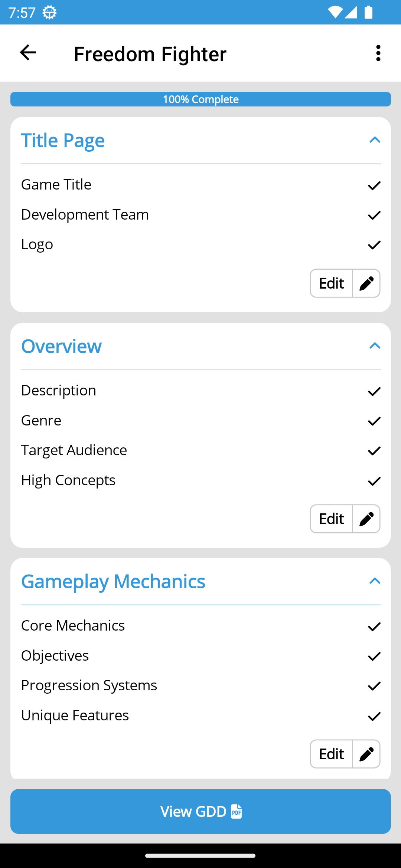Collapse the Gameplay Mechanics section chevron
This screenshot has width=401, height=868.
[375, 581]
